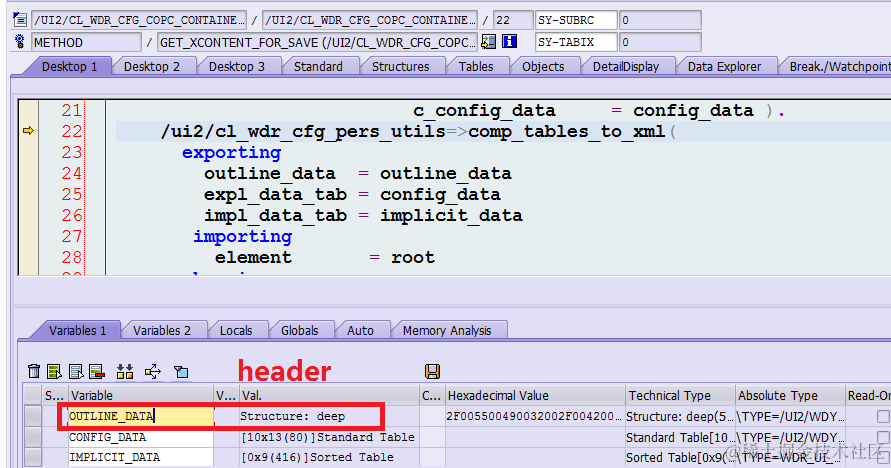Image resolution: width=891 pixels, height=468 pixels.
Task: Click the OUTLINE_DATA variable cell
Action: (140, 416)
